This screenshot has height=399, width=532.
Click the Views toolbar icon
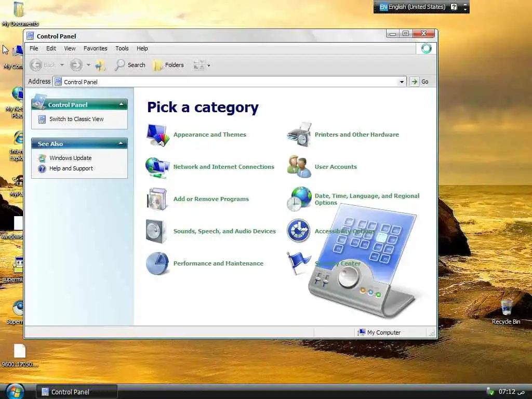pyautogui.click(x=199, y=65)
